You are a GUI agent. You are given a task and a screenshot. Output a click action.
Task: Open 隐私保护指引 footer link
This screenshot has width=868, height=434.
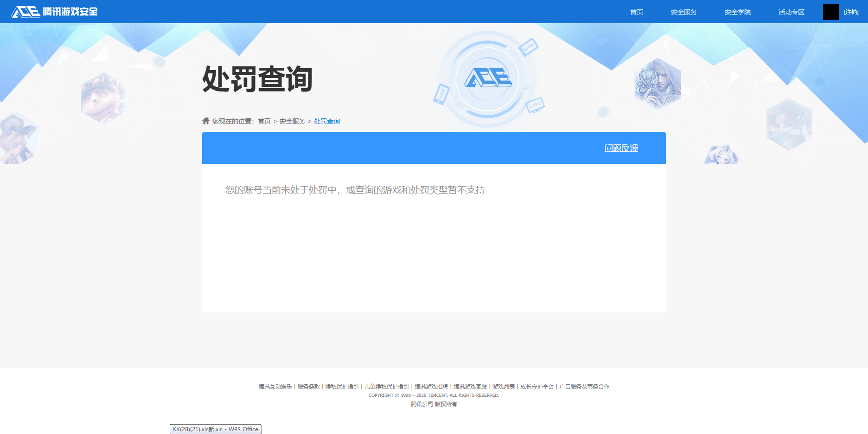tap(342, 386)
